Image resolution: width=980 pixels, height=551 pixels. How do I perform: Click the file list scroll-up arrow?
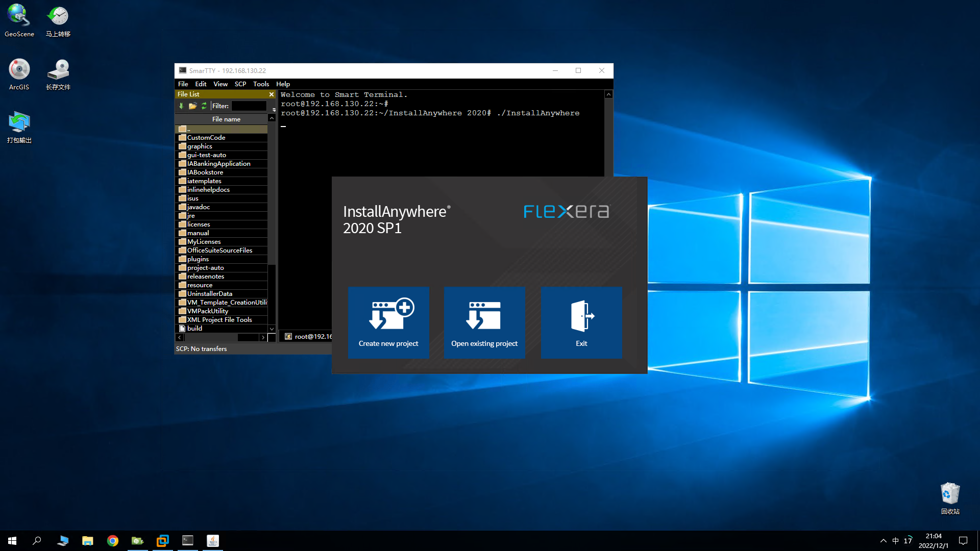272,118
